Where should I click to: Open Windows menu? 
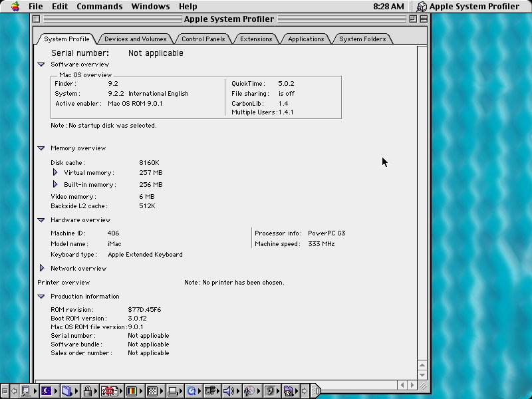[x=150, y=6]
